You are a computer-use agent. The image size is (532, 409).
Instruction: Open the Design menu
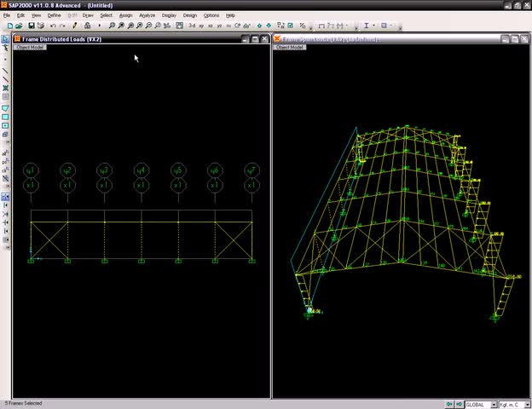pos(189,15)
